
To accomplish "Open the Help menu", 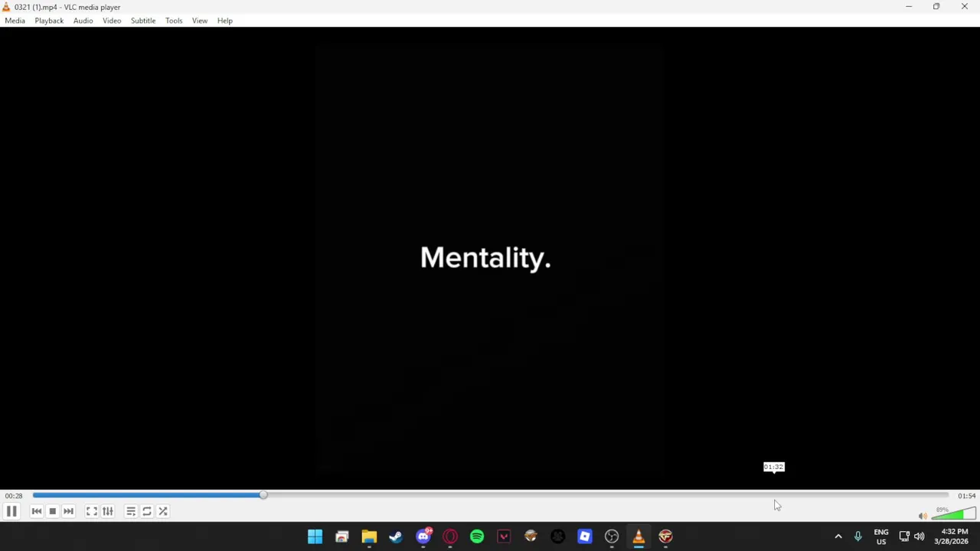I will 225,21.
